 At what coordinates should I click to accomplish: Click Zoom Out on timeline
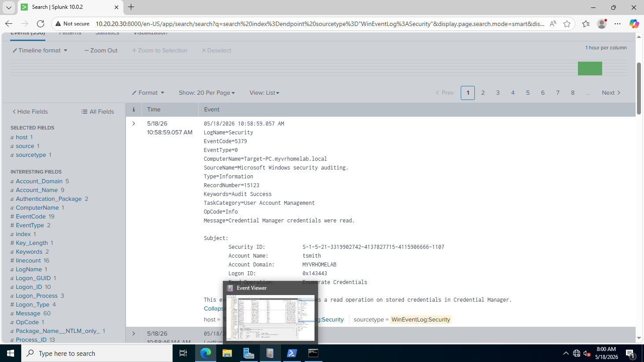101,50
